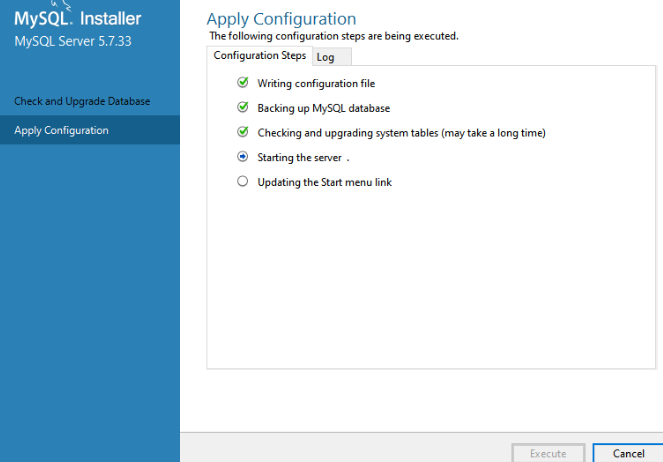Click the 'Writing configuration file' step text
The width and height of the screenshot is (663, 462).
pyautogui.click(x=316, y=84)
